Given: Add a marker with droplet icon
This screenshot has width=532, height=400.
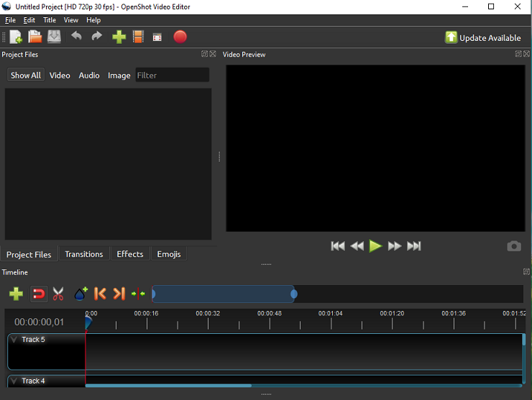Looking at the screenshot, I should click(x=81, y=294).
